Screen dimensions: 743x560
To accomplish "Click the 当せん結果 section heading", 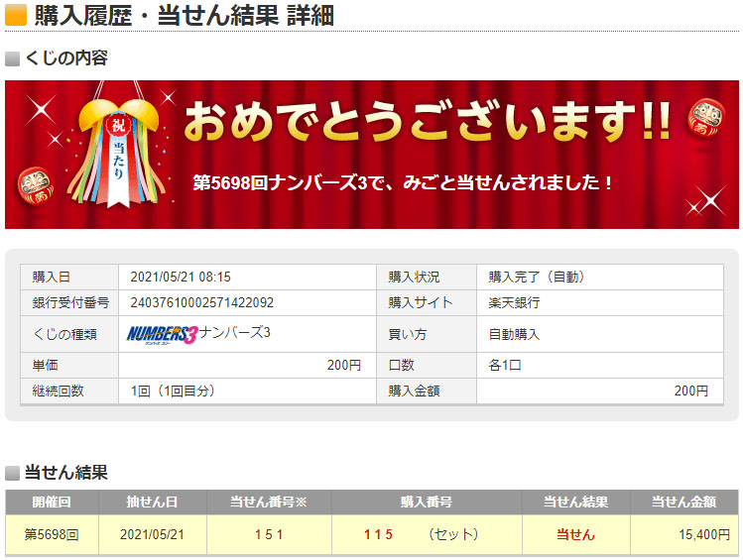I will tap(66, 473).
